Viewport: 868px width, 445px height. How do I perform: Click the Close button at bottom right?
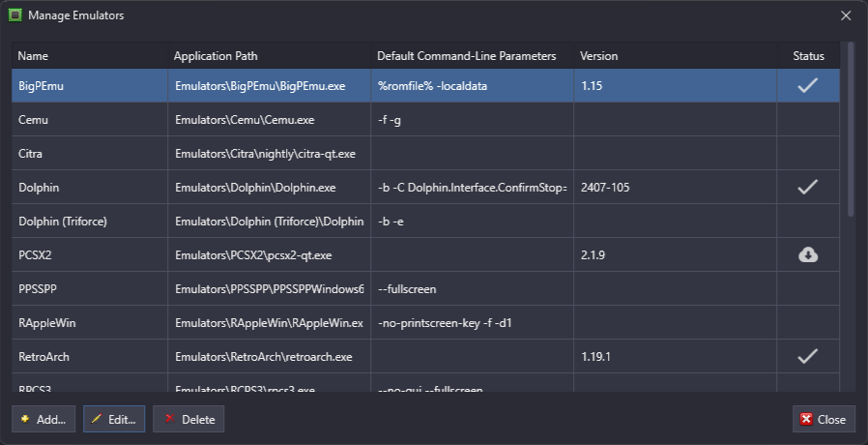click(x=824, y=419)
